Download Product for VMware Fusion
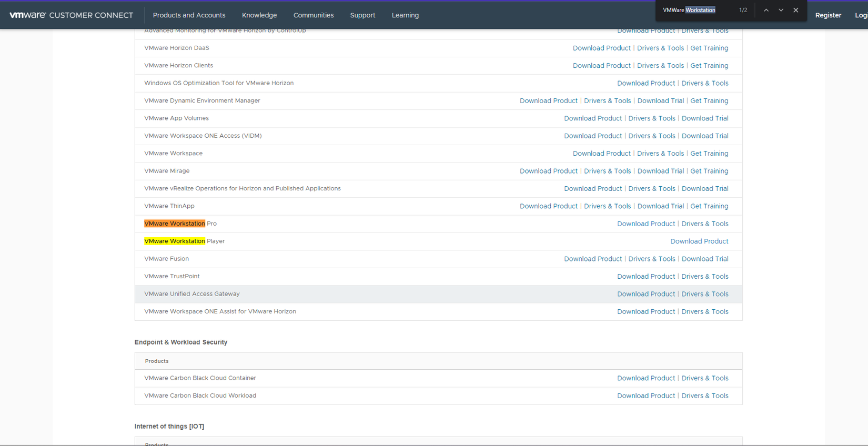Image resolution: width=868 pixels, height=446 pixels. (x=593, y=259)
